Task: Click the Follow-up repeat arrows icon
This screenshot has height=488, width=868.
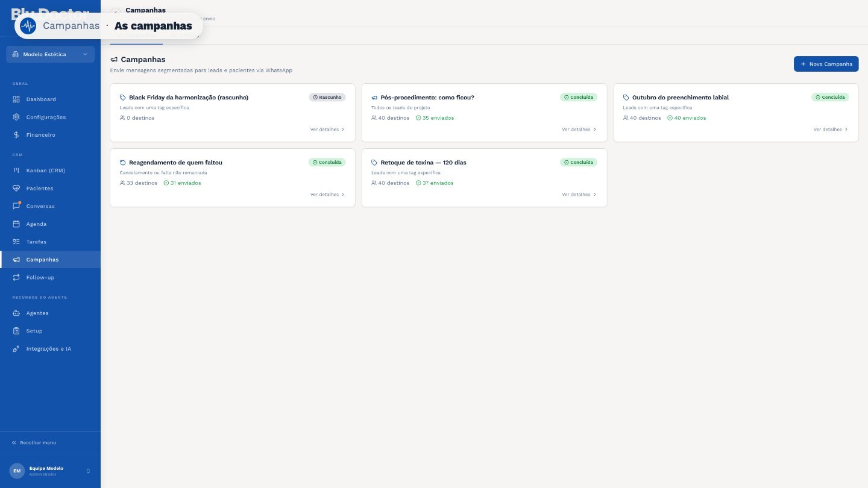Action: coord(16,278)
